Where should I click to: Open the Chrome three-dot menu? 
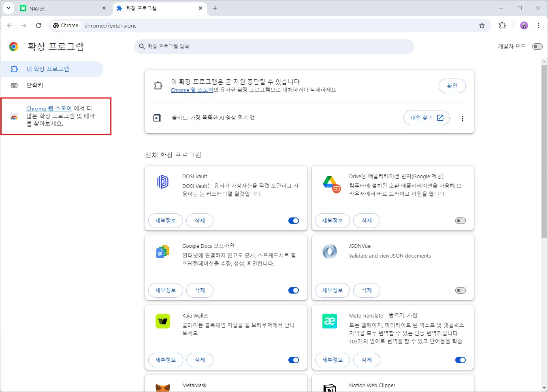(539, 26)
